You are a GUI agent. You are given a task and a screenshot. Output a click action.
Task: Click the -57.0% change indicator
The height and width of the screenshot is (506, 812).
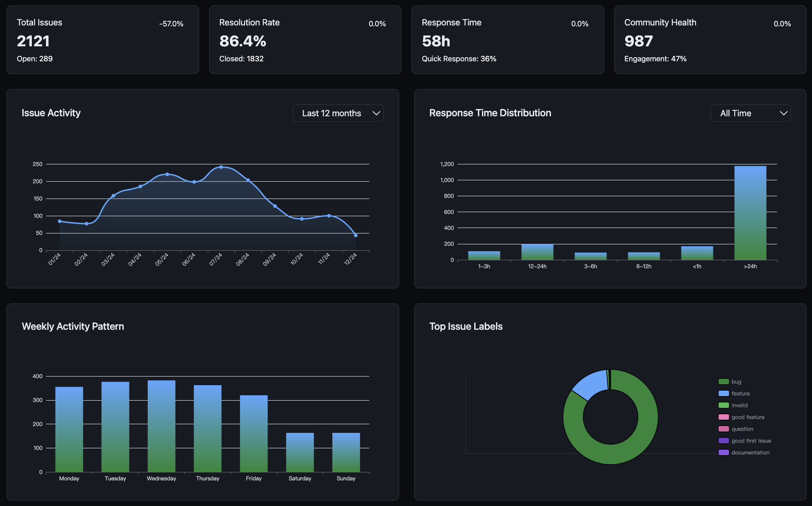point(171,24)
